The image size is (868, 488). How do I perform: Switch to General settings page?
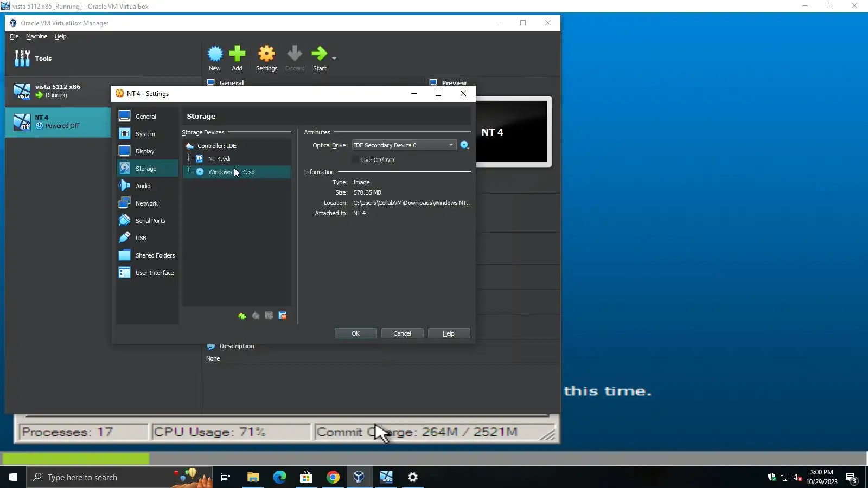pyautogui.click(x=148, y=117)
